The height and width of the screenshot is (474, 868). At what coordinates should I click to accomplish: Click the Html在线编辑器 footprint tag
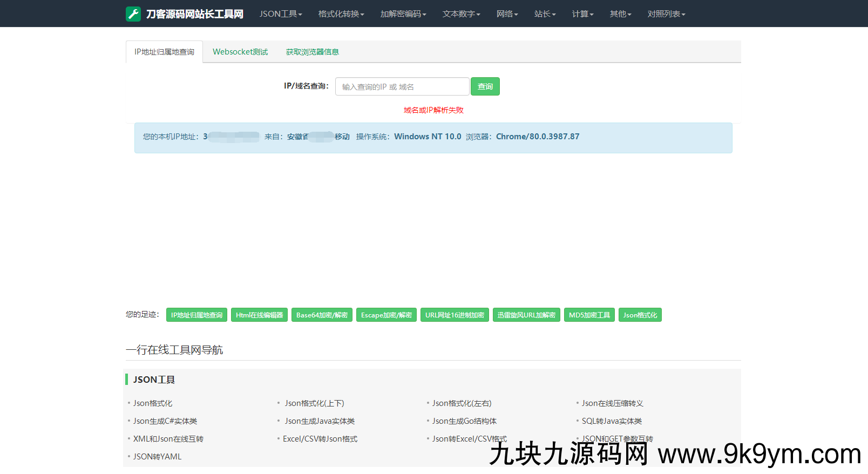click(259, 315)
